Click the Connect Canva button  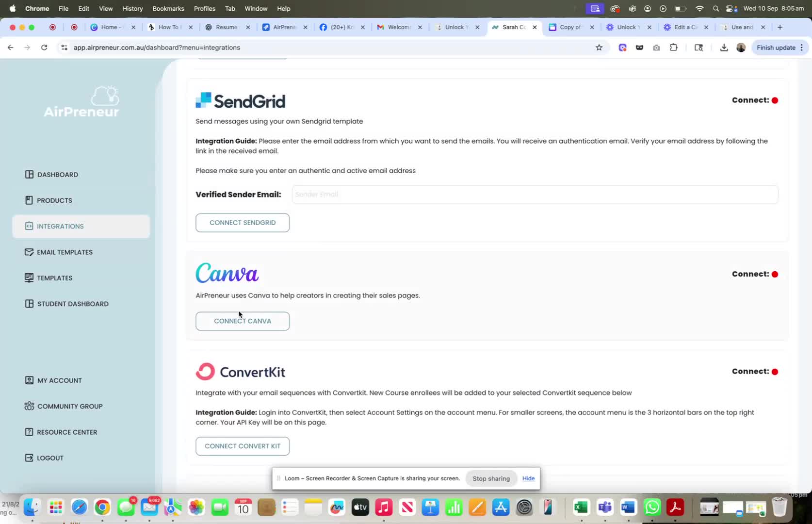243,321
